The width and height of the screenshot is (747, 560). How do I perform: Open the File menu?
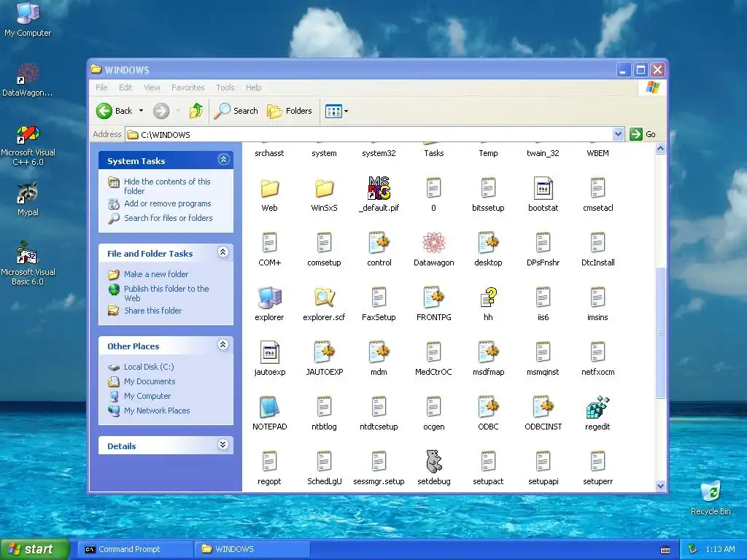[101, 87]
